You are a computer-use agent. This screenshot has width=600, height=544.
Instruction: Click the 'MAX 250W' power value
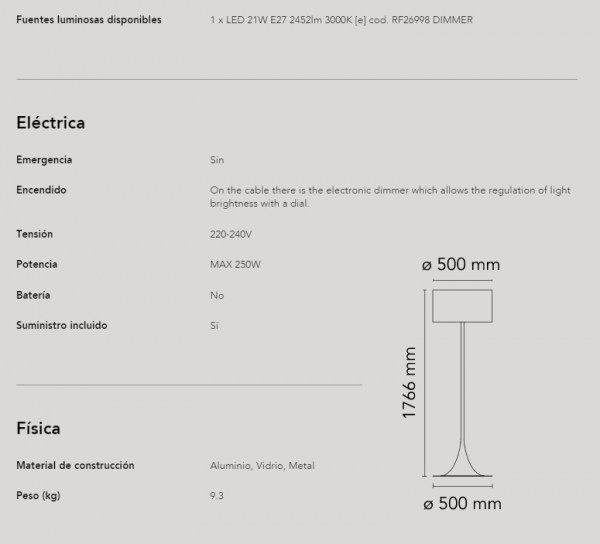click(235, 264)
